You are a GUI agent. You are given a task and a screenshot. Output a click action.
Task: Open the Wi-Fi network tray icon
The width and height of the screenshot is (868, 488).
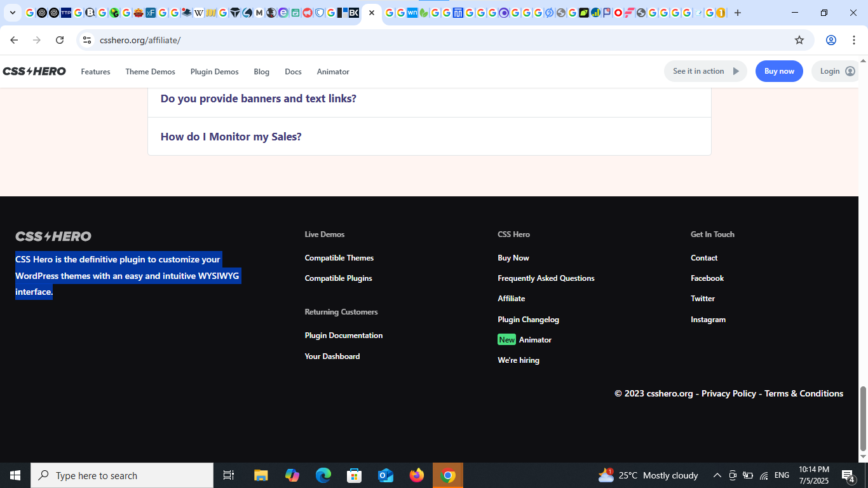tap(764, 475)
